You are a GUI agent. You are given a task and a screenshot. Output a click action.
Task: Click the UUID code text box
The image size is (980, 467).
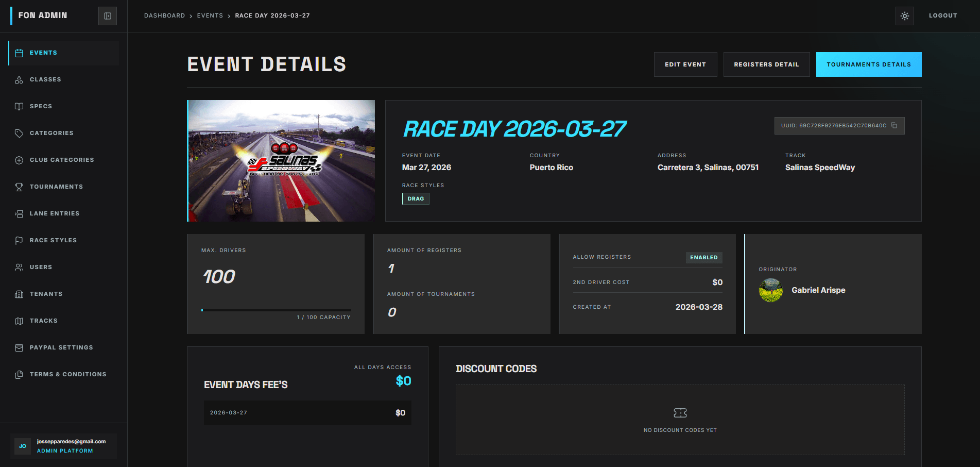pos(839,126)
